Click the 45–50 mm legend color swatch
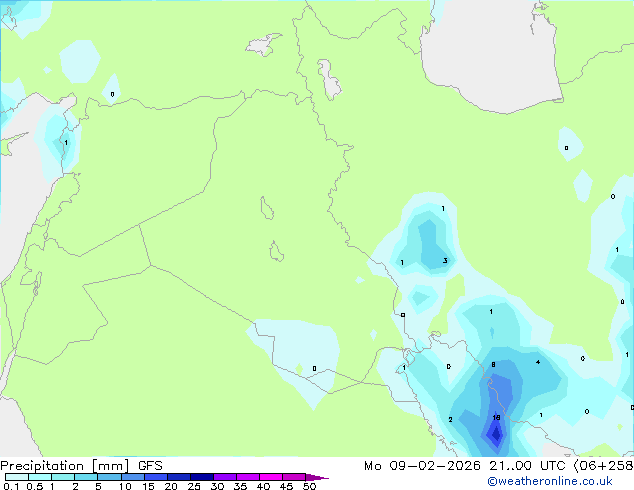This screenshot has height=490, width=634. click(x=294, y=477)
